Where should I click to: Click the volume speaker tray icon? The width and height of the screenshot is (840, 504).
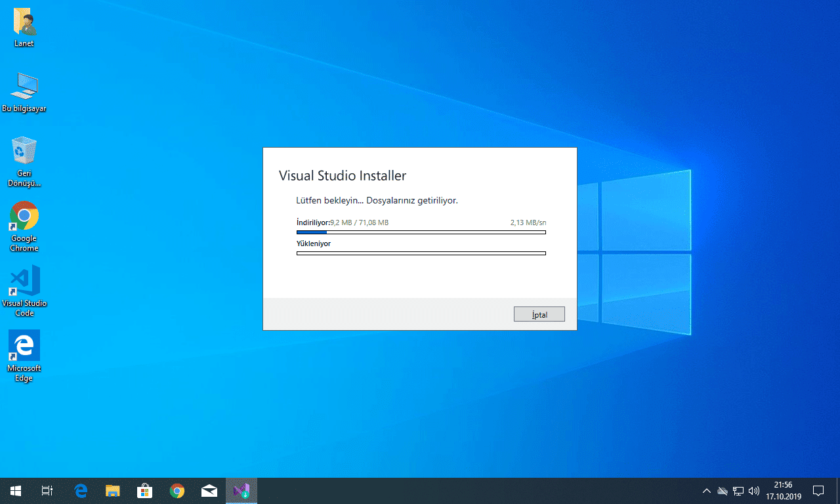click(x=754, y=491)
